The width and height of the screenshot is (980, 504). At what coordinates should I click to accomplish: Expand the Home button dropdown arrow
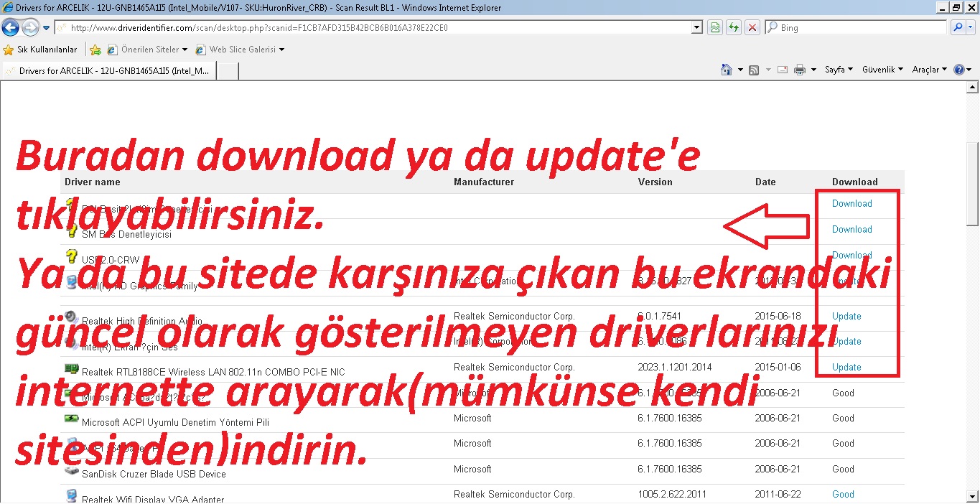point(740,70)
